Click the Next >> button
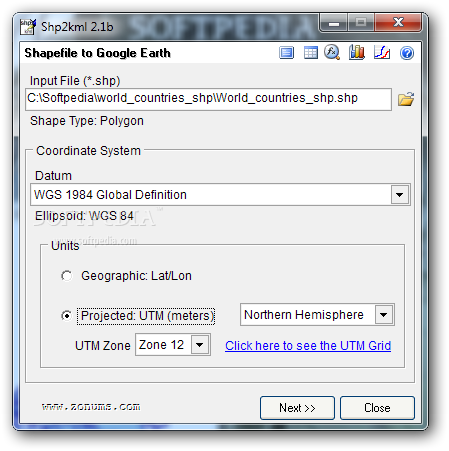This screenshot has height=451, width=449. [x=297, y=408]
